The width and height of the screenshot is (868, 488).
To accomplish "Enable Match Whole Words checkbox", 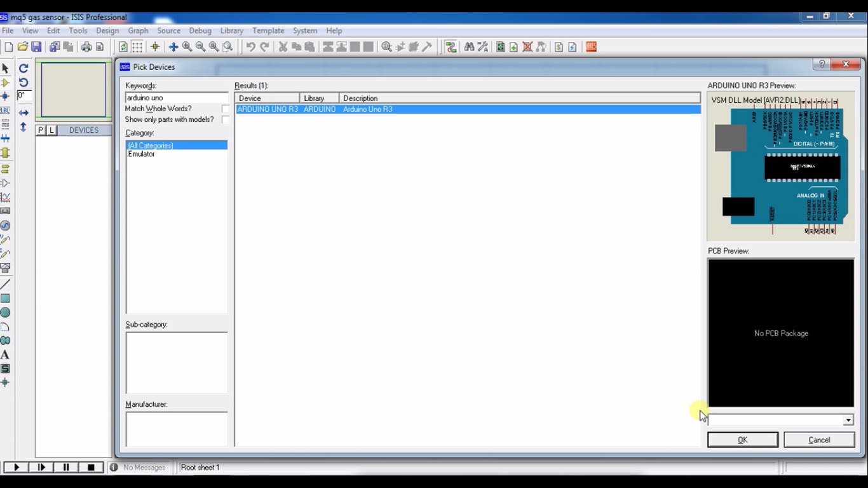I will [225, 109].
